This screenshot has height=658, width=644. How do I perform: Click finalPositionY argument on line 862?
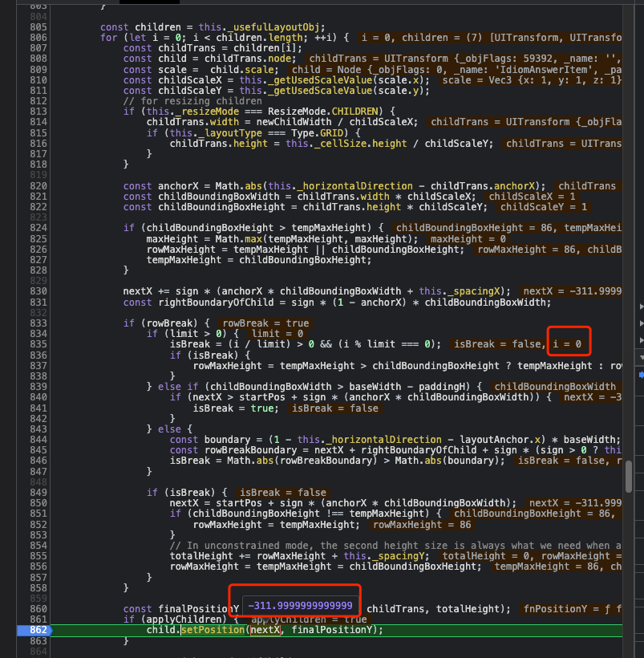point(331,630)
